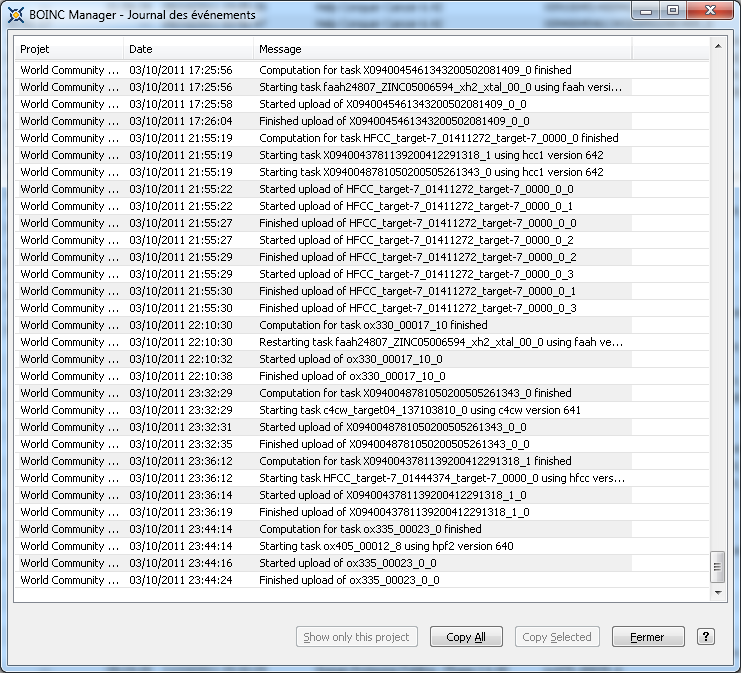The width and height of the screenshot is (741, 673).
Task: Select 'Finished upload of X0940045461343200502081409_0_0'
Action: point(394,121)
